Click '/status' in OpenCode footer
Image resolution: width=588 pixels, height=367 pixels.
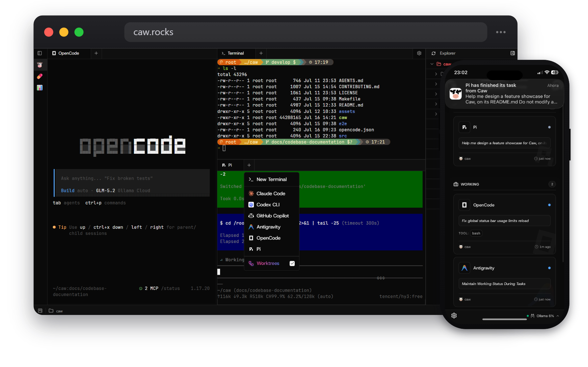[170, 289]
